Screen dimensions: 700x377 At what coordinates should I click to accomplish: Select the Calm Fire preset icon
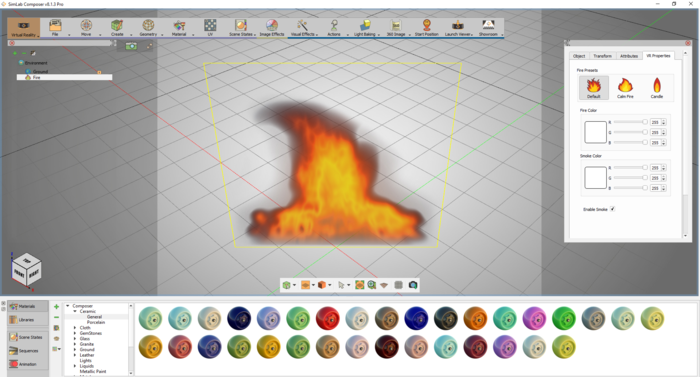point(625,88)
